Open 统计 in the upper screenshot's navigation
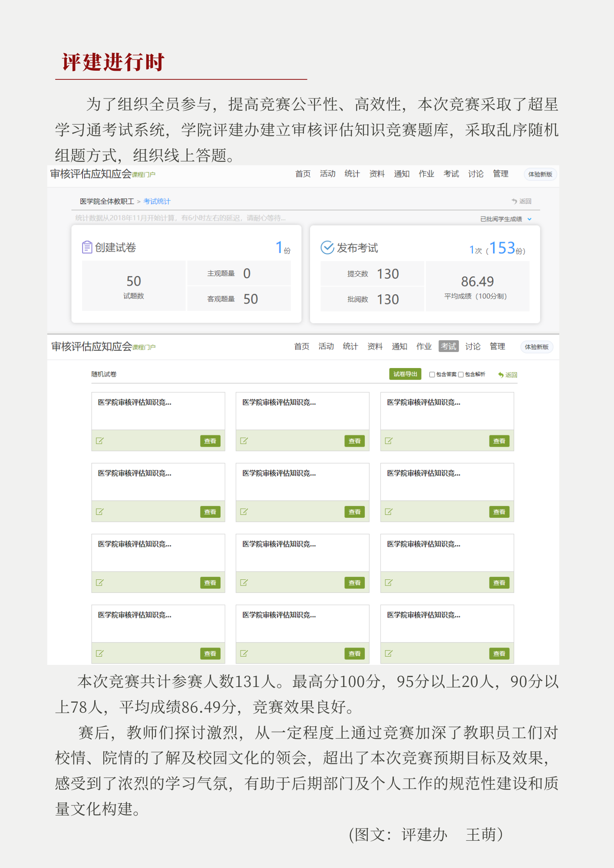The width and height of the screenshot is (614, 868). click(352, 174)
